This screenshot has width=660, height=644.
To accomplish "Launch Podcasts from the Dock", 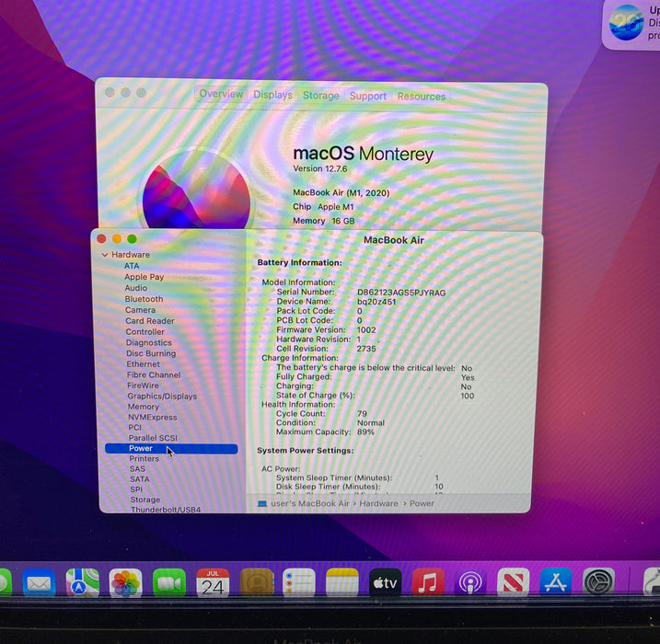I will coord(470,582).
